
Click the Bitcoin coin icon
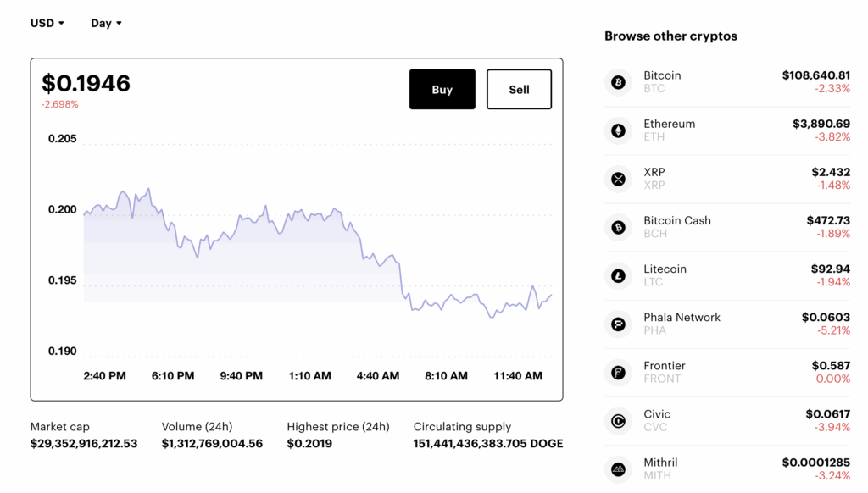618,82
